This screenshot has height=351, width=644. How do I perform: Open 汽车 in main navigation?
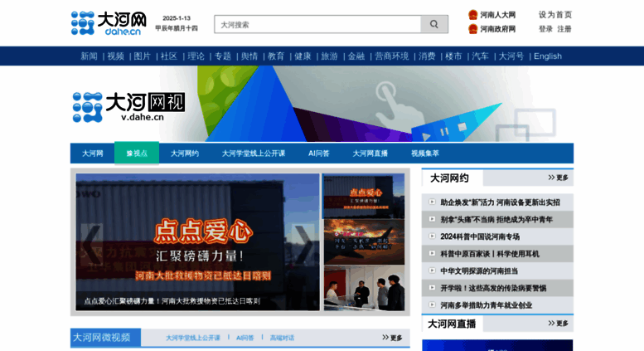(480, 56)
